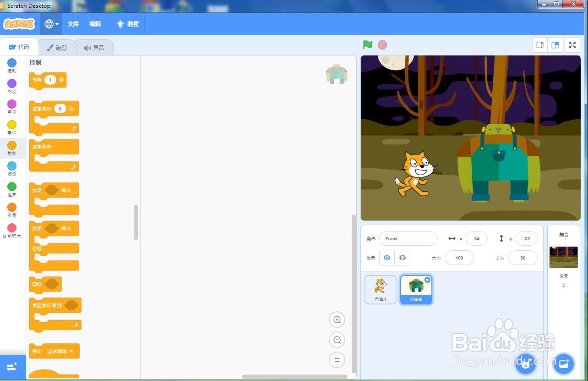Edit the sprite name field Frank
The width and height of the screenshot is (588, 381).
(408, 238)
